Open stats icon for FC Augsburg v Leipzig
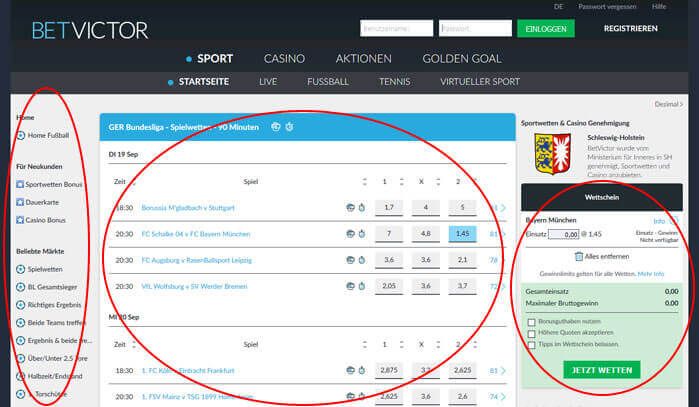The height and width of the screenshot is (407, 699). click(350, 260)
